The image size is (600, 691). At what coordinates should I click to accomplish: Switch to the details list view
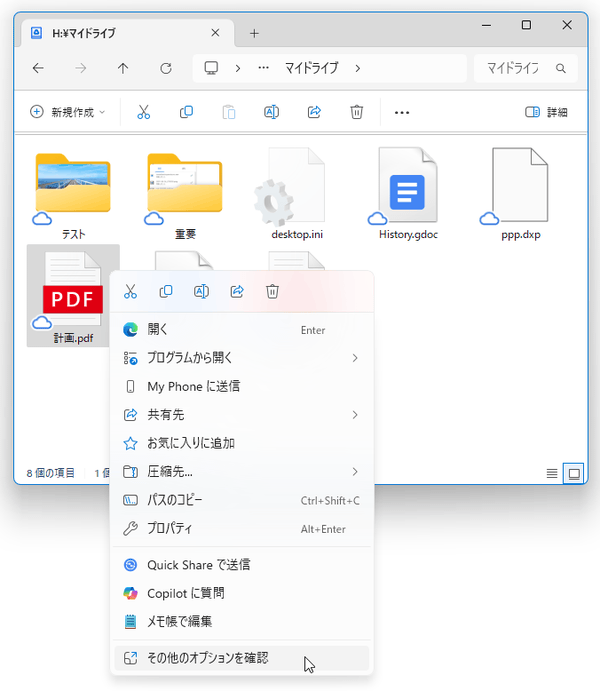[552, 473]
